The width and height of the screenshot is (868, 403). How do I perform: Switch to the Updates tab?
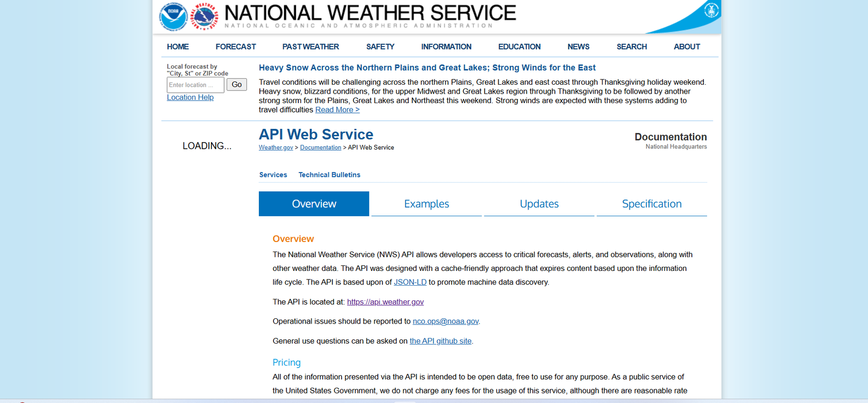(x=539, y=204)
